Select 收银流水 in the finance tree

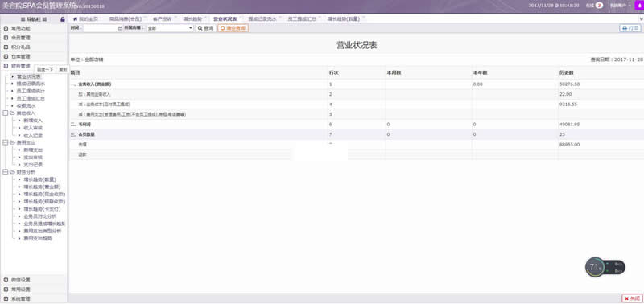pos(27,106)
